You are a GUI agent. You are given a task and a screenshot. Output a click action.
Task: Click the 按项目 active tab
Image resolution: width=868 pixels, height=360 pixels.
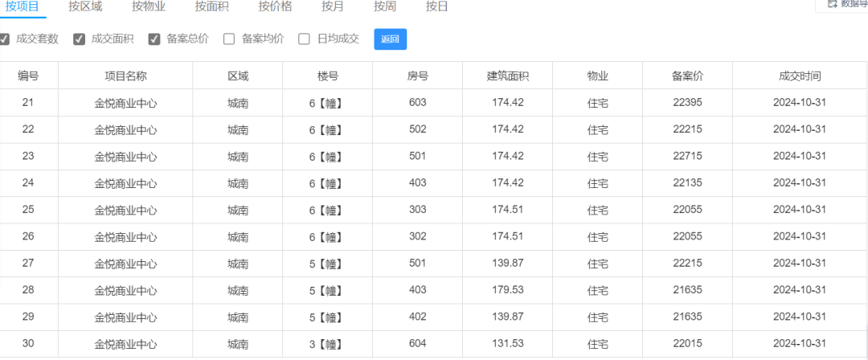coord(23,6)
